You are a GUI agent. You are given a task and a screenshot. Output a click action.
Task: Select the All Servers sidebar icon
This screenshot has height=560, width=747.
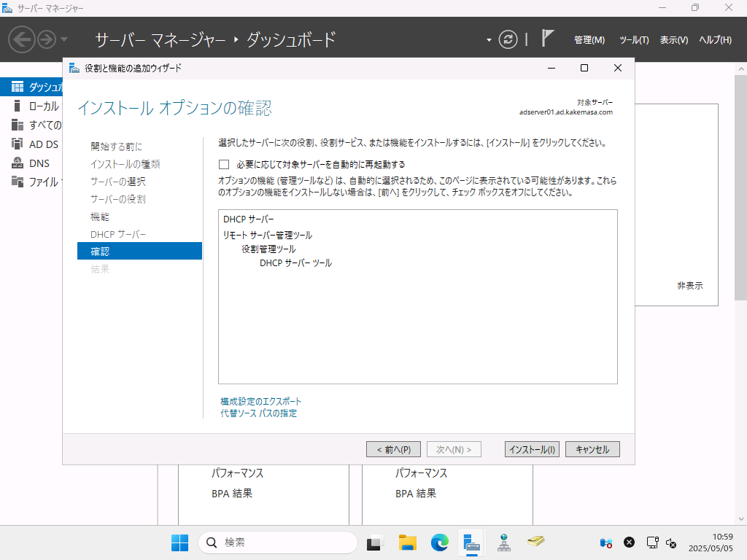tap(18, 125)
